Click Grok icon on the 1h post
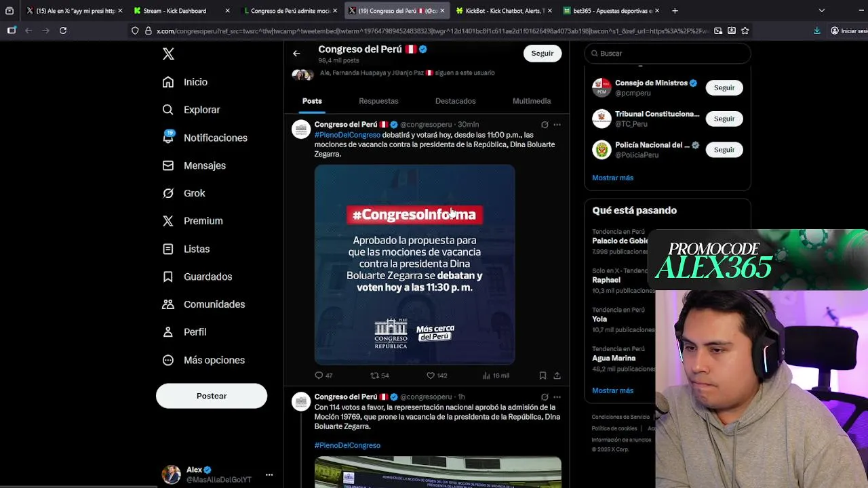This screenshot has height=488, width=868. 545,397
